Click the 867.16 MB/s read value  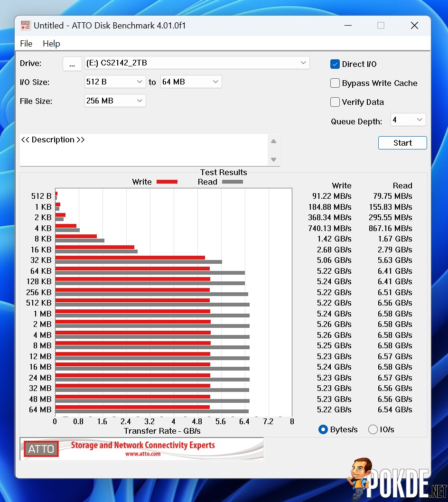[x=391, y=229]
